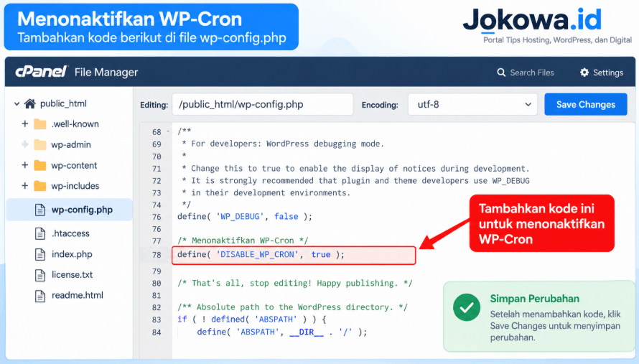Expand the .well-known folder plus sign

(x=25, y=123)
